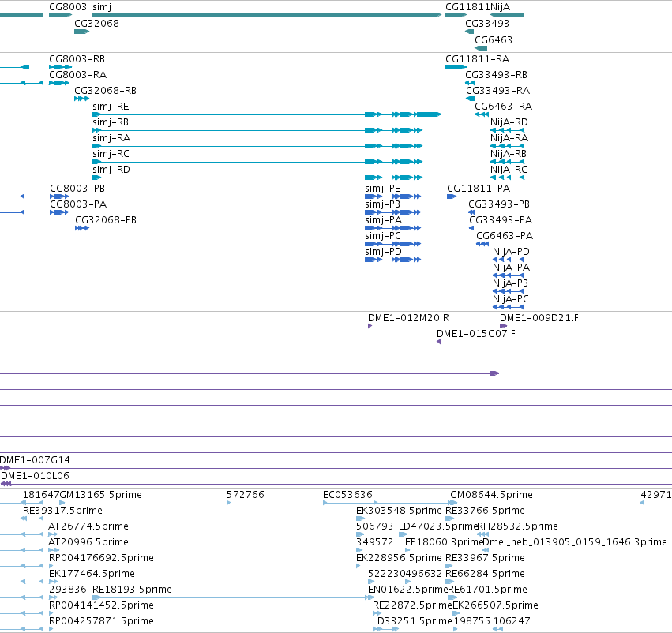This screenshot has height=633, width=672.
Task: Select transcript CG6463-RA
Action: click(504, 107)
